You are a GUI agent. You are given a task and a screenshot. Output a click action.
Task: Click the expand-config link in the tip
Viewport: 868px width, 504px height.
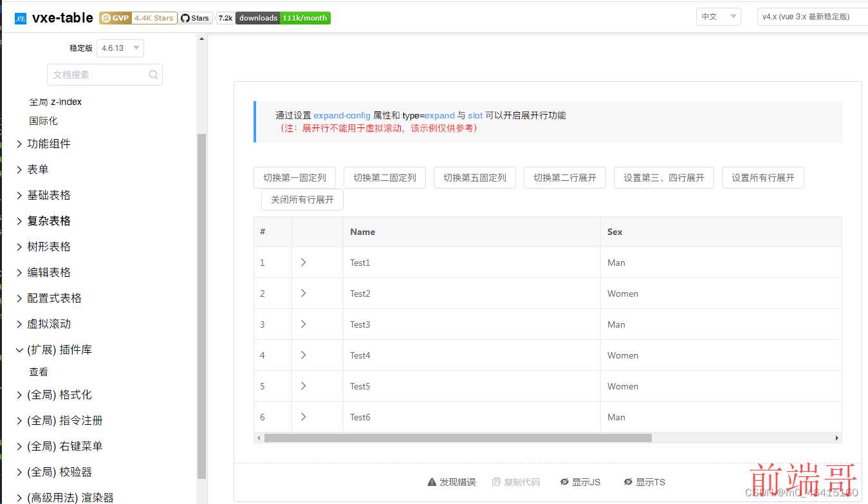[342, 115]
